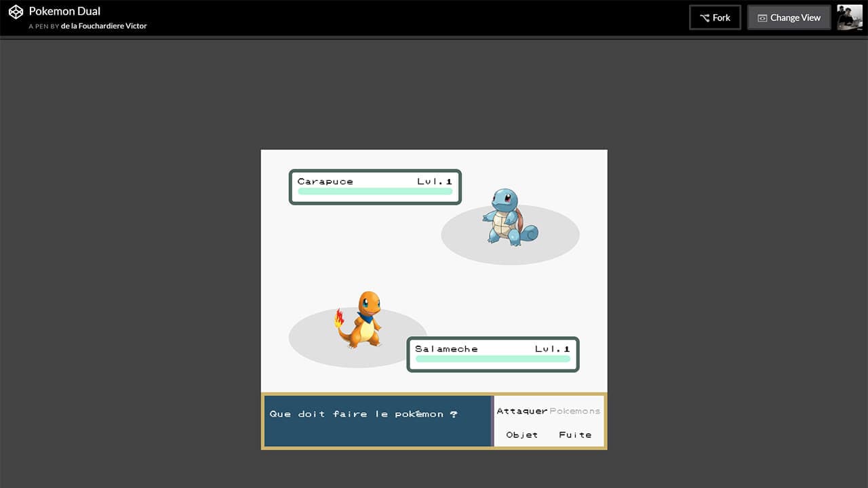The height and width of the screenshot is (488, 868).
Task: Choose the Objet command
Action: coord(521,434)
